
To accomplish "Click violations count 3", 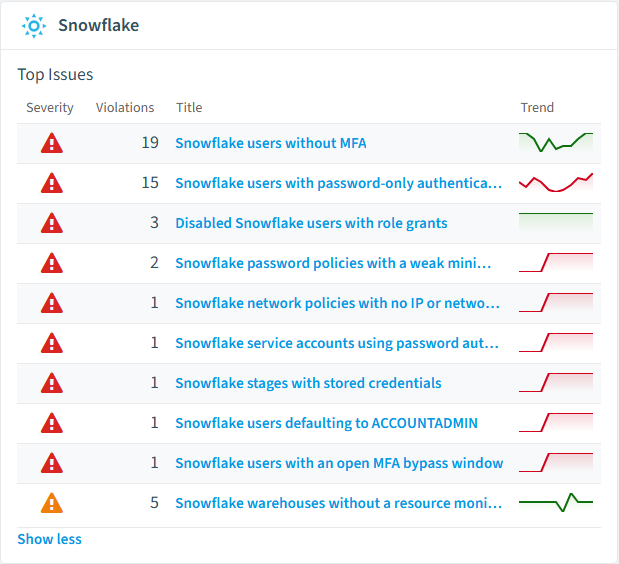I will (154, 223).
